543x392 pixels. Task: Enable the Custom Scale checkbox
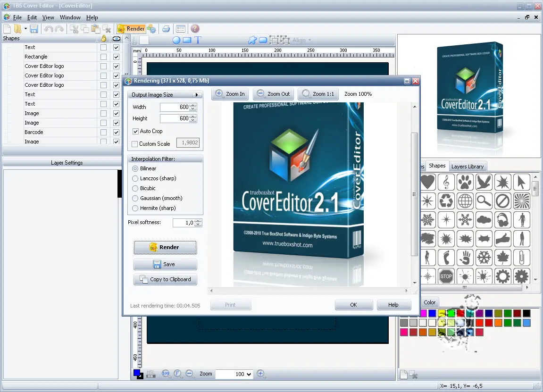(135, 144)
